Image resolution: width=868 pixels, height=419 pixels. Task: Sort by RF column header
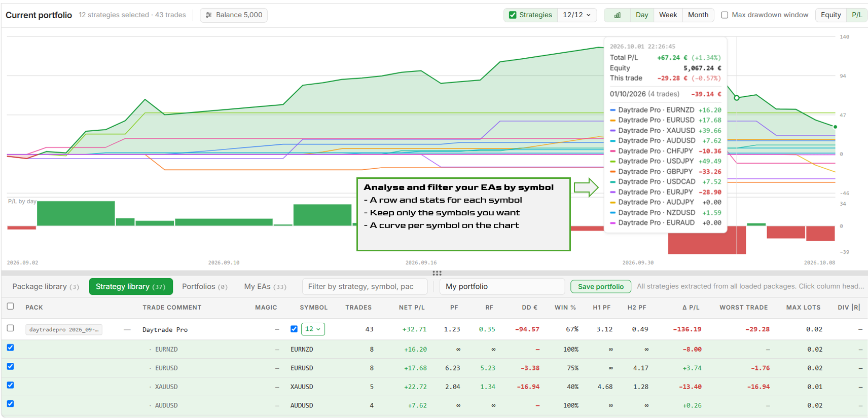489,308
